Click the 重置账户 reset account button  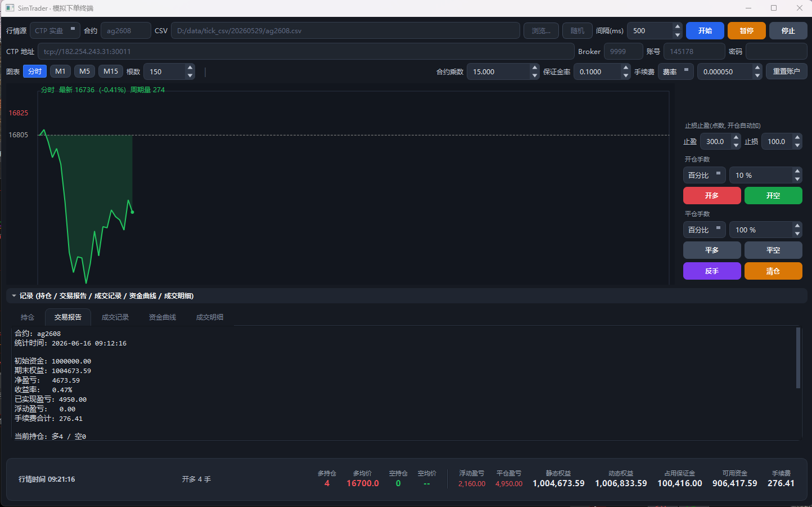pyautogui.click(x=787, y=71)
